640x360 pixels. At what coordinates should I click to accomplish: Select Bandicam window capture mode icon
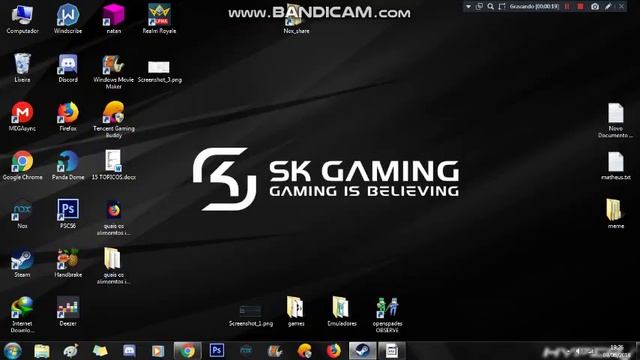(x=479, y=7)
